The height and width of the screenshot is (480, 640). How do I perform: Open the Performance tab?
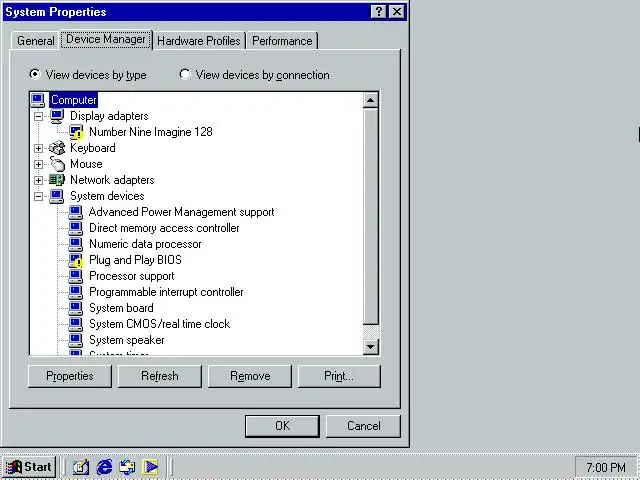[x=282, y=41]
